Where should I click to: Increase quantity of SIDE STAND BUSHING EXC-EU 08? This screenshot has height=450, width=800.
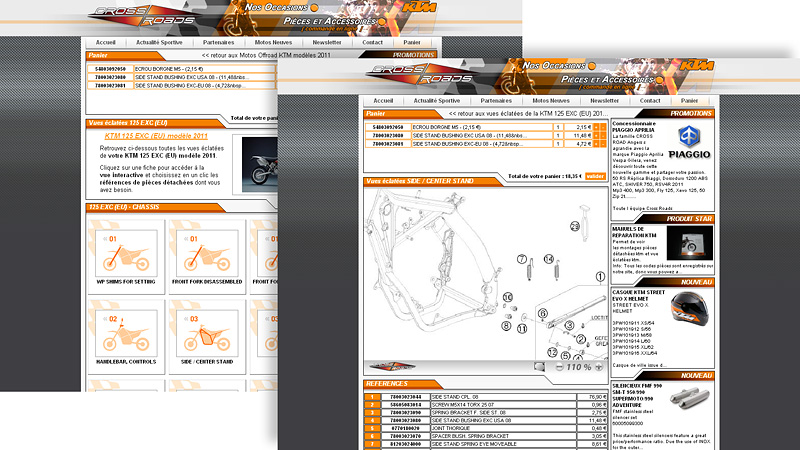(x=596, y=144)
